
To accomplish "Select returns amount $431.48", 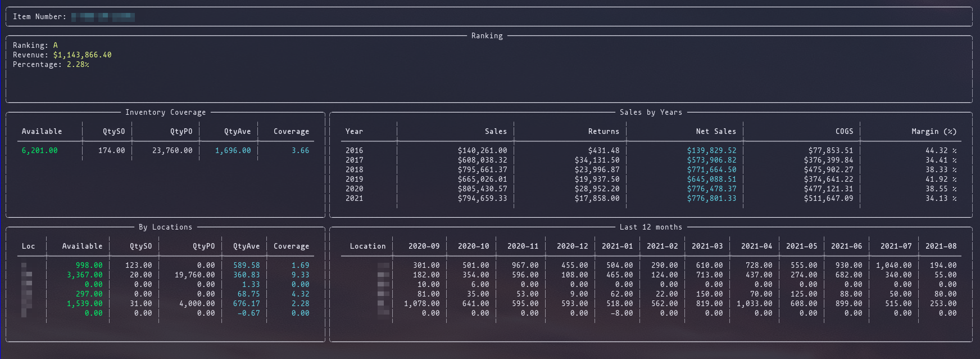I will [x=604, y=151].
